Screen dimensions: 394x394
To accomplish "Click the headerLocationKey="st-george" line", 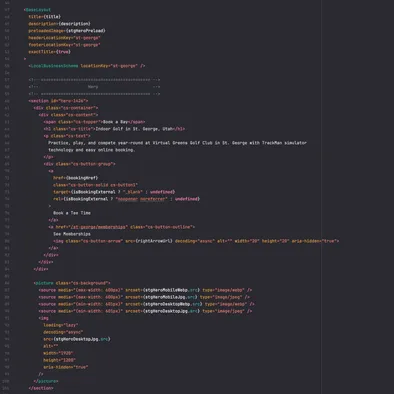I will [x=64, y=38].
